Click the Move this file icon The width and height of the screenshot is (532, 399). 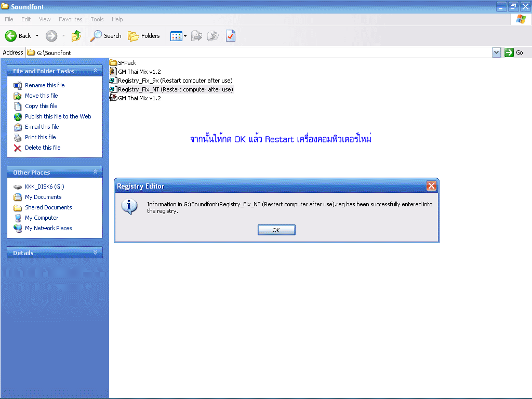click(x=18, y=96)
